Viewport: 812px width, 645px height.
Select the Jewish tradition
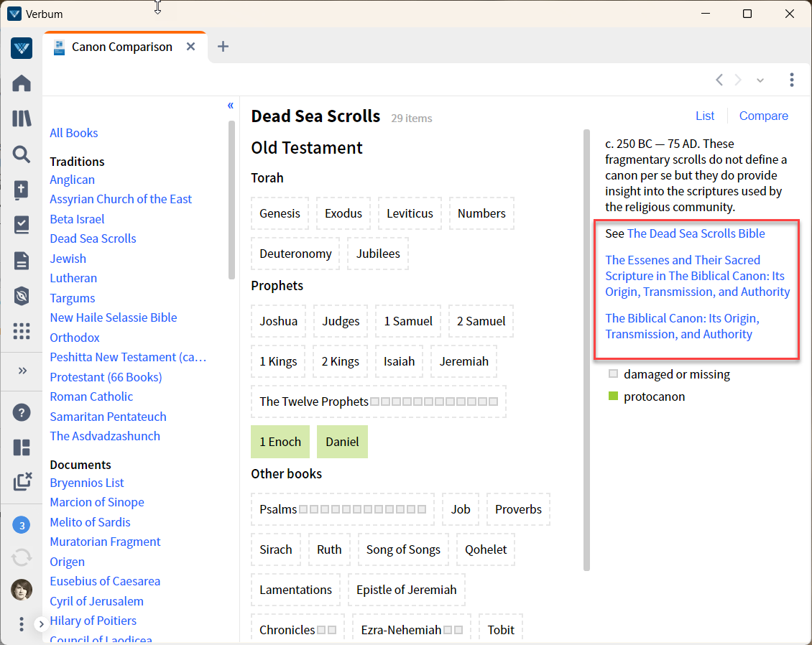point(68,259)
